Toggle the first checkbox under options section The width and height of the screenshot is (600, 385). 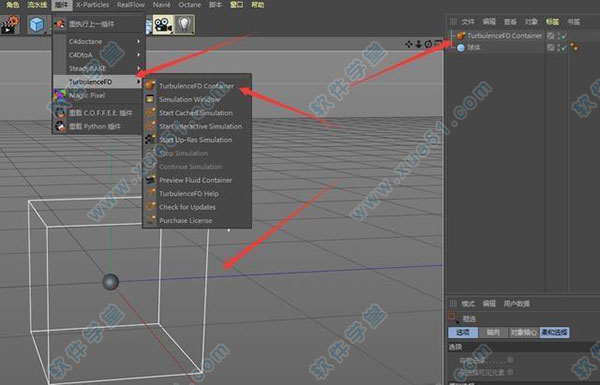[x=510, y=360]
